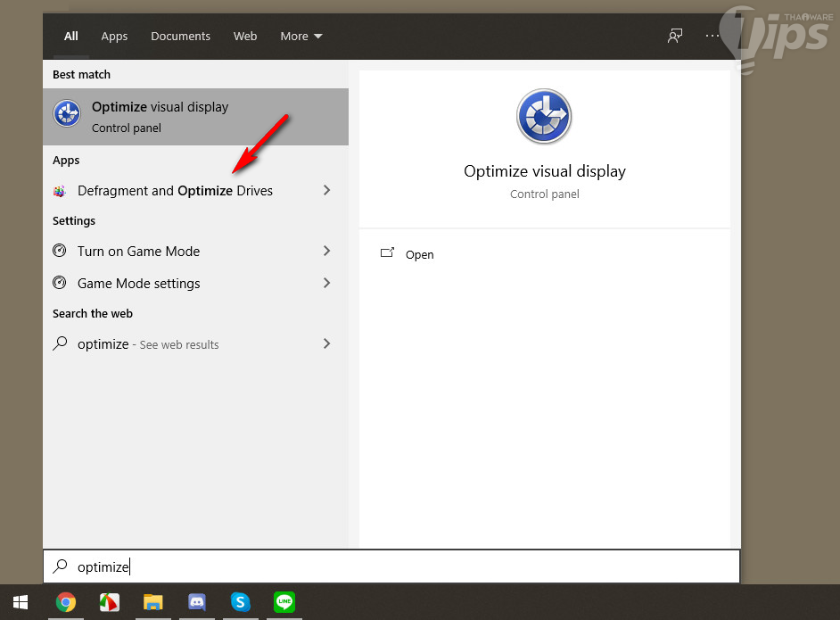Open the More filters dropdown
Viewport: 840px width, 620px height.
pyautogui.click(x=301, y=37)
